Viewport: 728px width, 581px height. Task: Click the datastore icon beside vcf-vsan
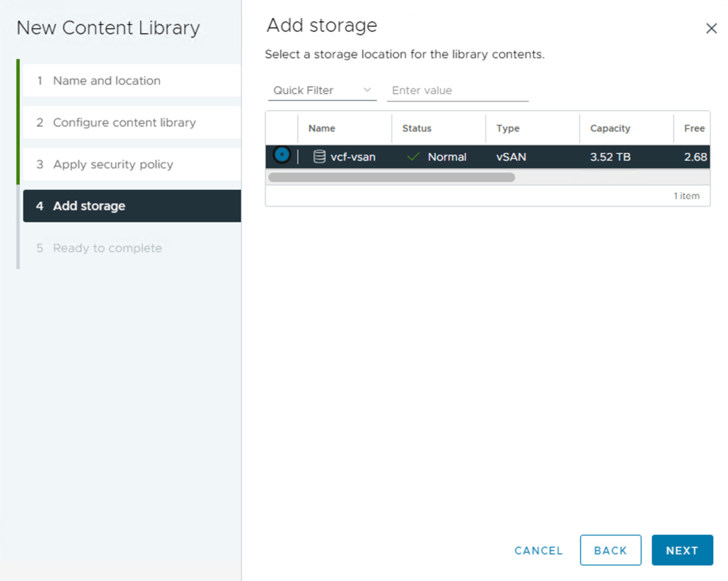tap(319, 157)
